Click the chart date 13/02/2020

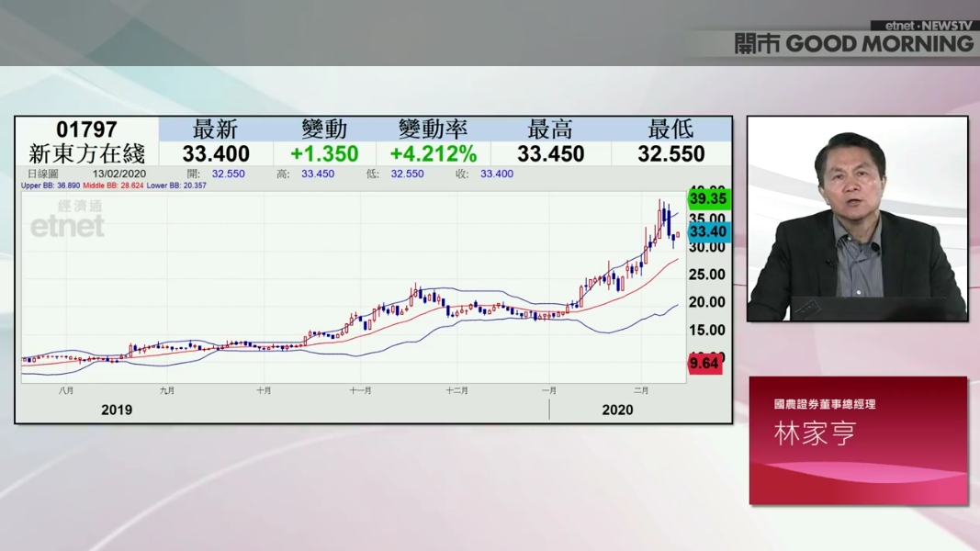(119, 174)
